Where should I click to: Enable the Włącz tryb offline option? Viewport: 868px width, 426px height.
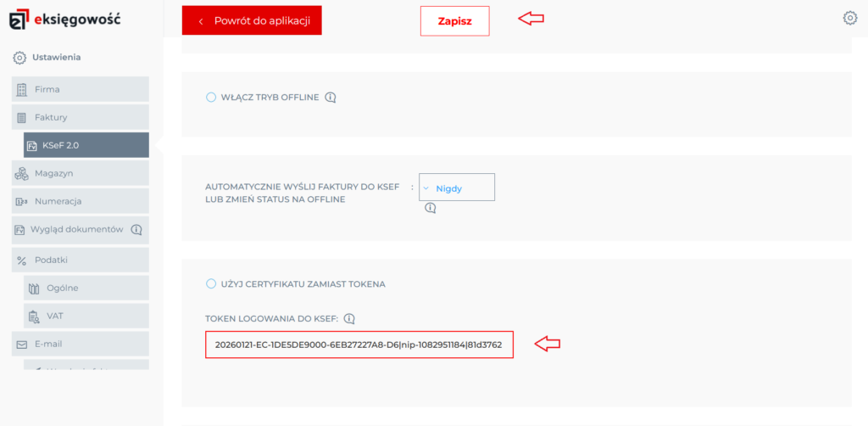[211, 98]
